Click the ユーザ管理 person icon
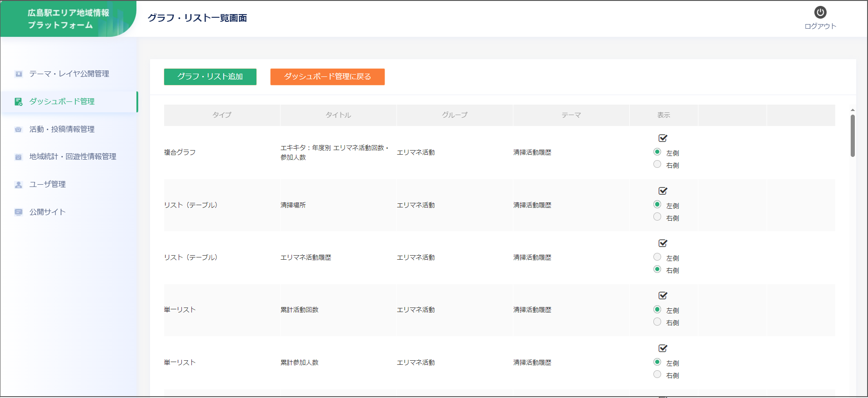The width and height of the screenshot is (868, 398). coord(19,185)
